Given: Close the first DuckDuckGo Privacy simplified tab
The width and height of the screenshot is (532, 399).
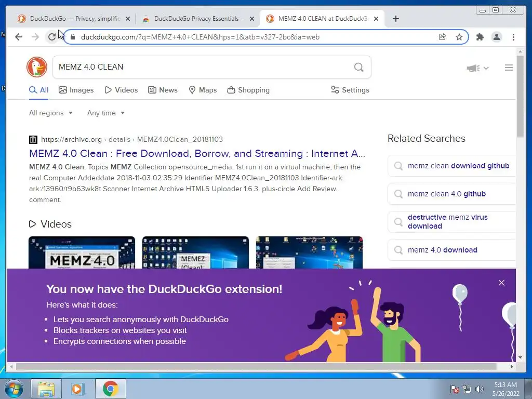Looking at the screenshot, I should 128,19.
